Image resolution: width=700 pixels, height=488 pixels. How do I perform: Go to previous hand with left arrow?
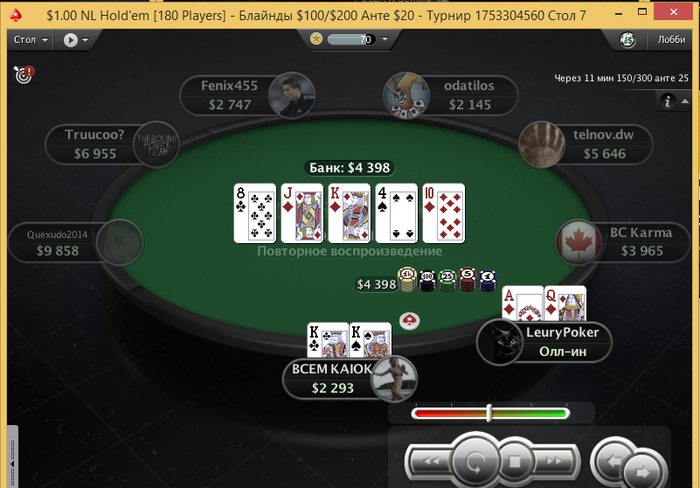pyautogui.click(x=612, y=461)
